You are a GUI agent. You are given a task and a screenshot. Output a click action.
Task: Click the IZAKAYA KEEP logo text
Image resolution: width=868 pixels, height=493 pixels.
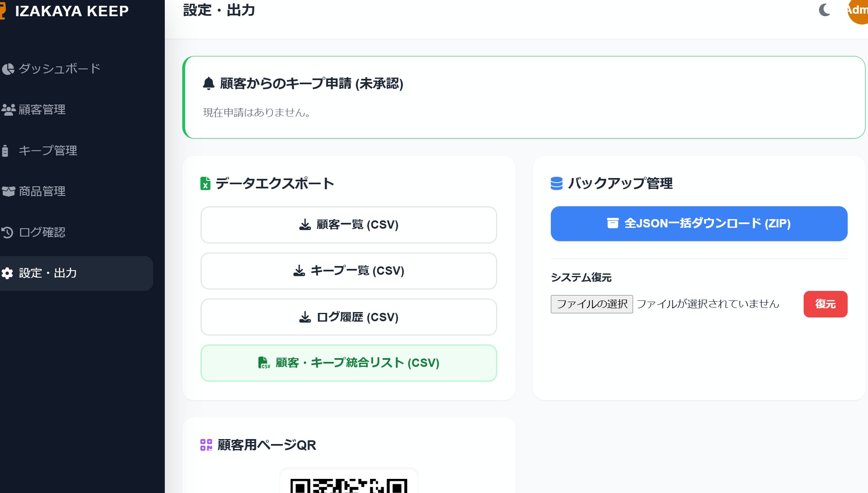coord(72,11)
